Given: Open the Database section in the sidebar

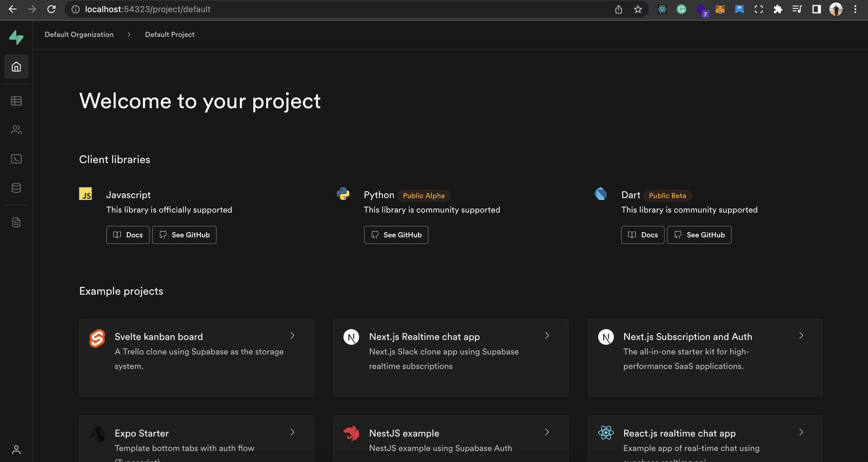Looking at the screenshot, I should [16, 187].
